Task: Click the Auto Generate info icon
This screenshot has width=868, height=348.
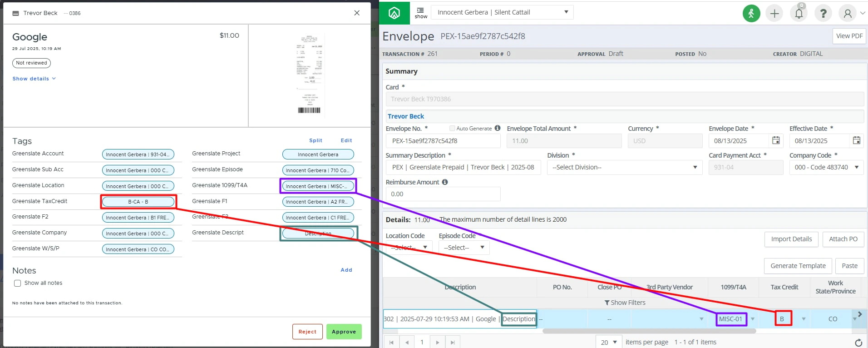Action: [498, 128]
